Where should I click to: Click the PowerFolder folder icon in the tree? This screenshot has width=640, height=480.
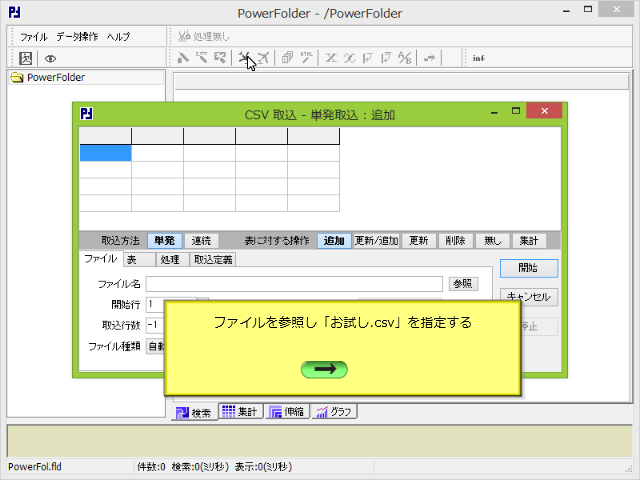pyautogui.click(x=17, y=77)
